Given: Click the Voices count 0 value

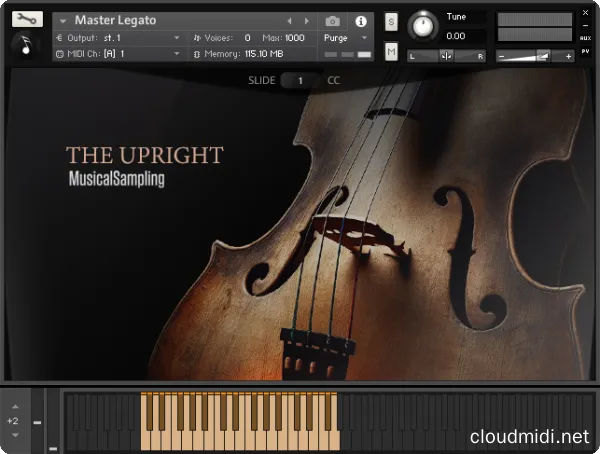Looking at the screenshot, I should 248,38.
